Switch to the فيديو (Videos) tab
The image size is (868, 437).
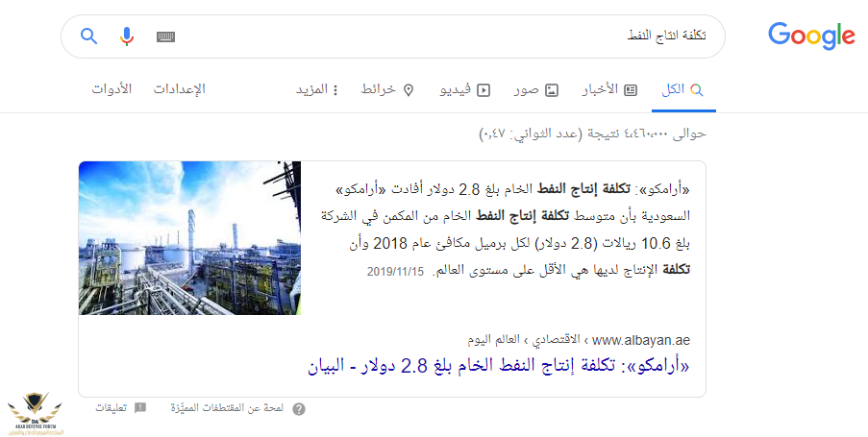click(x=465, y=89)
